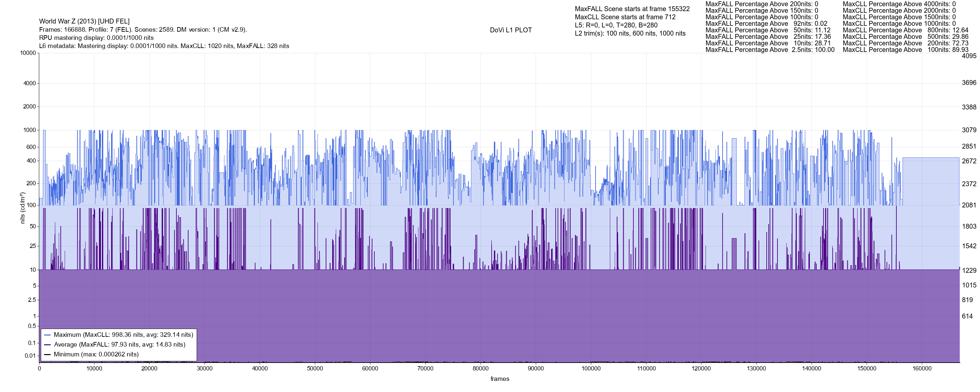The image size is (980, 392).
Task: Click the 100000 tick on the frames axis
Action: coord(591,369)
